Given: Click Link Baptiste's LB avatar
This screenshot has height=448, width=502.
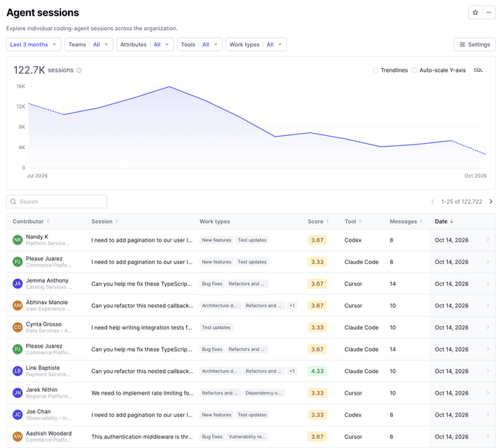Looking at the screenshot, I should pyautogui.click(x=18, y=371).
